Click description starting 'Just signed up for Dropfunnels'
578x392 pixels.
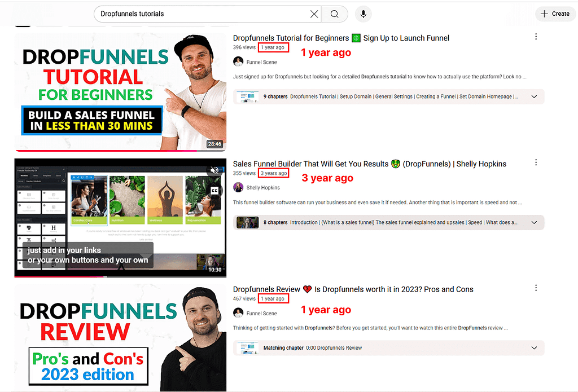click(x=380, y=77)
